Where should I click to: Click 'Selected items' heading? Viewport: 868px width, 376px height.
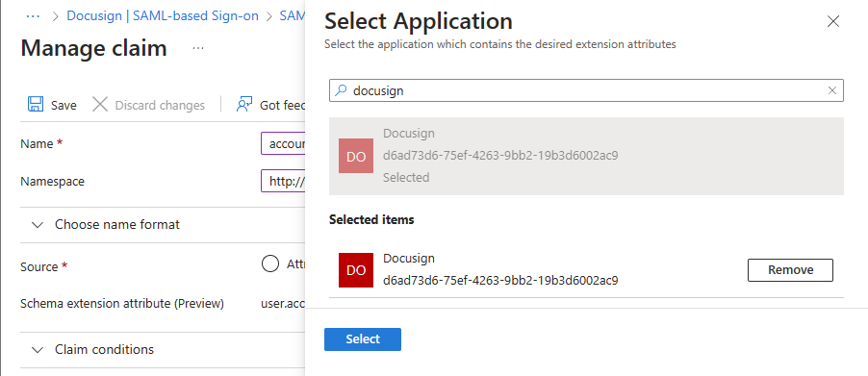click(371, 219)
